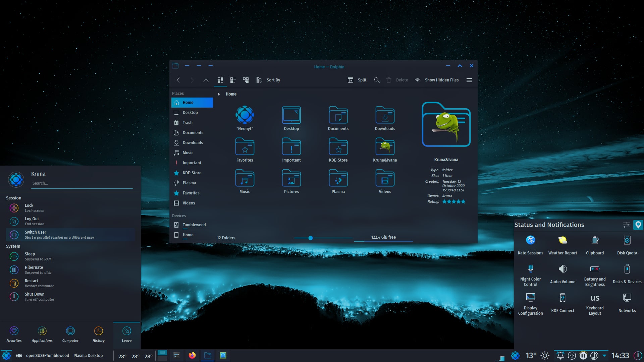644x362 pixels.
Task: Select Music in Places sidebar
Action: (x=192, y=153)
